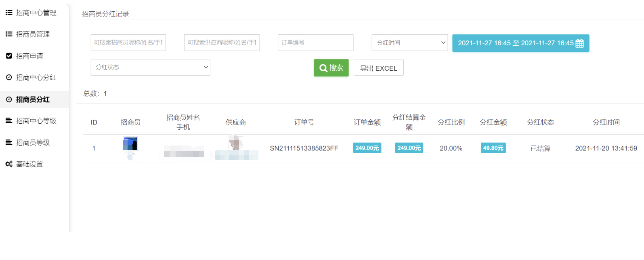Click the 供应商 search input field

(222, 42)
